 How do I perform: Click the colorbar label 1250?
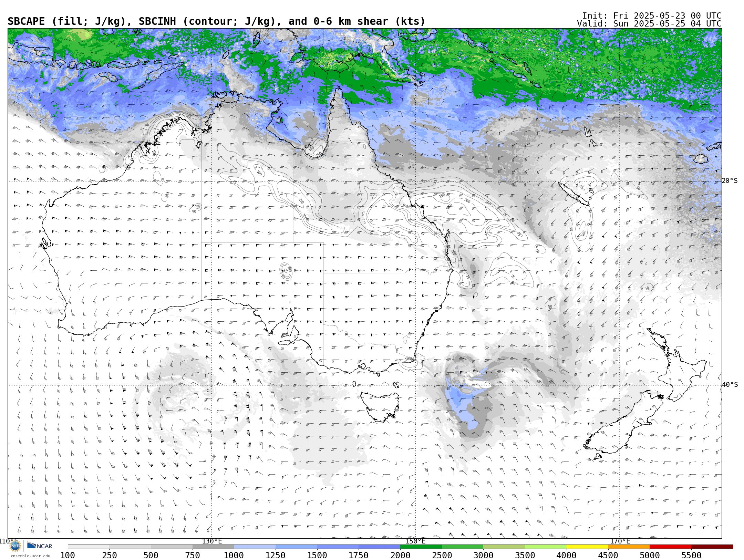point(276,556)
